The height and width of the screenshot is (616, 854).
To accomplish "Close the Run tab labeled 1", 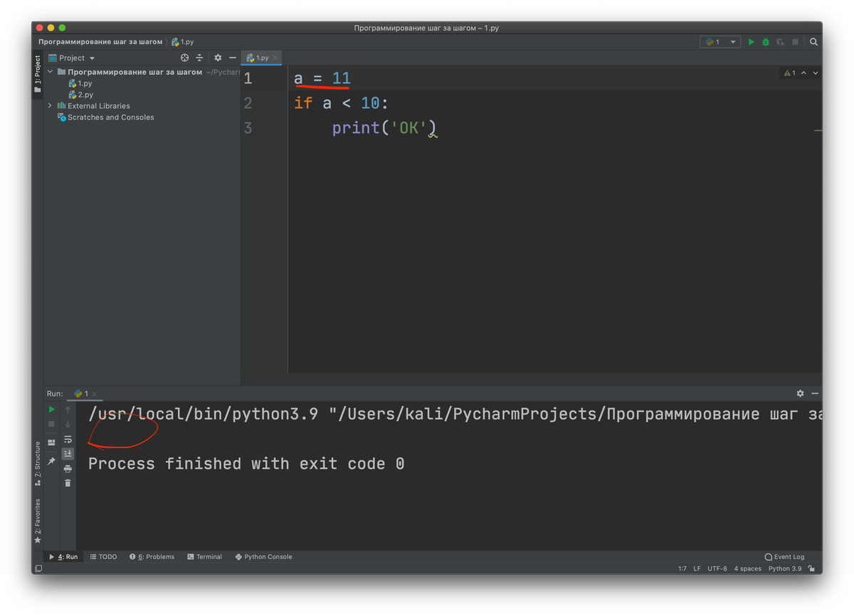I will (x=95, y=393).
